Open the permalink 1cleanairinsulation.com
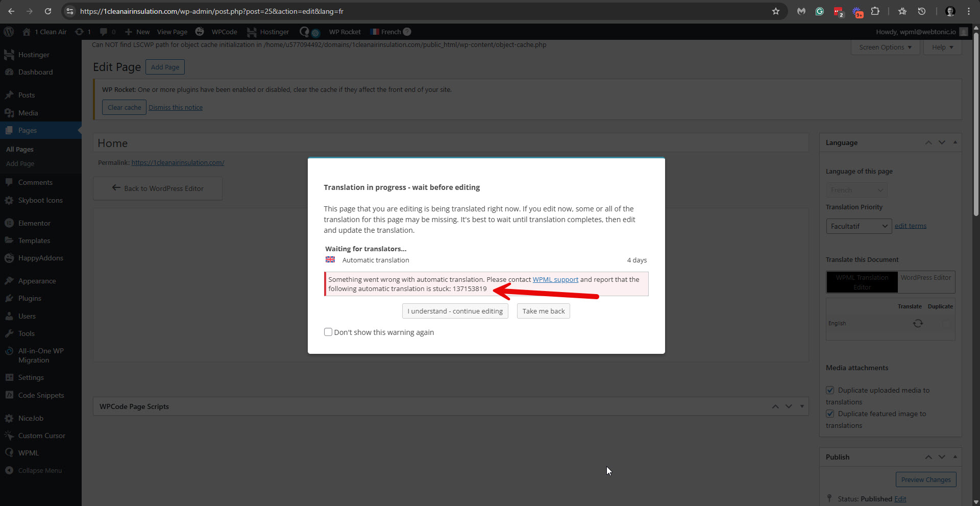Image resolution: width=980 pixels, height=506 pixels. point(178,162)
